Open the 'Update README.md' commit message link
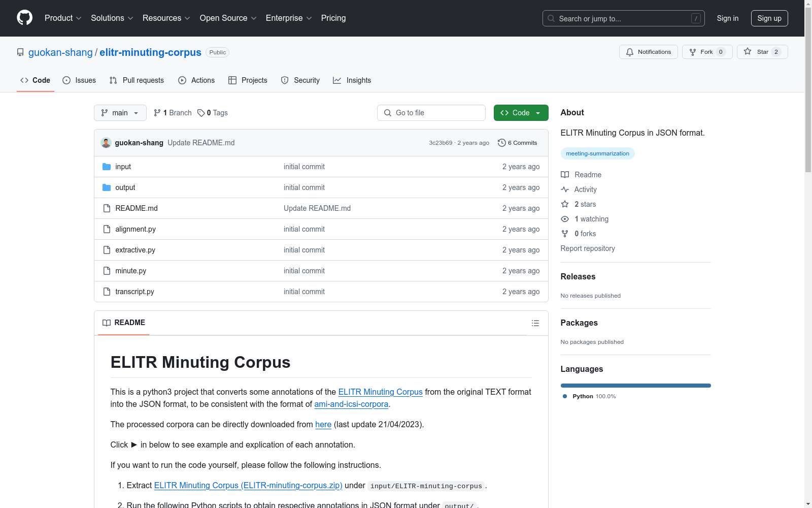812x508 pixels. (201, 143)
